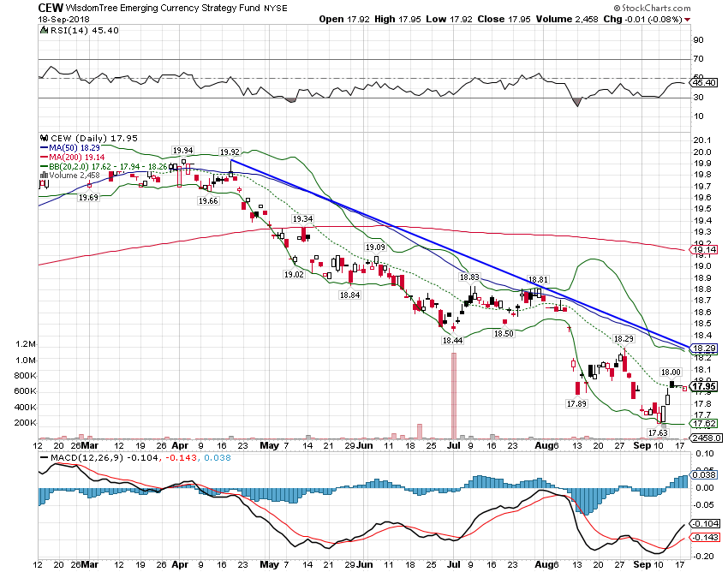Click the -0.104 MACD line axis flag
Viewport: 728px width, 572px height.
click(706, 524)
